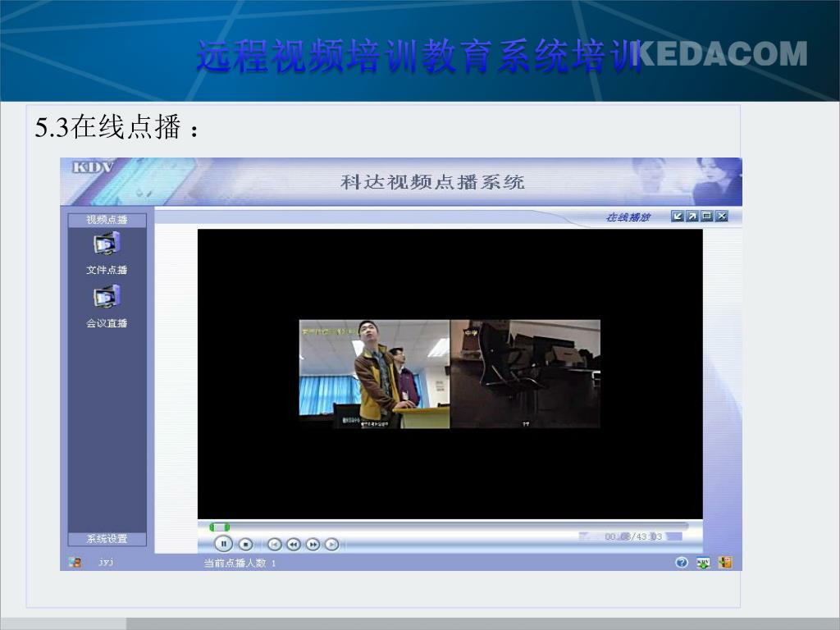This screenshot has height=630, width=840.
Task: Select the 视频点播 panel header
Action: coord(107,220)
